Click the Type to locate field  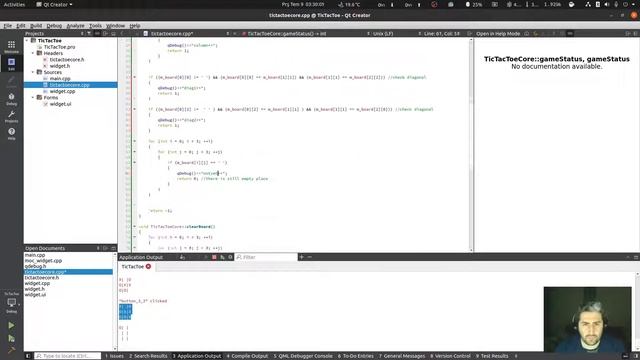coord(68,356)
